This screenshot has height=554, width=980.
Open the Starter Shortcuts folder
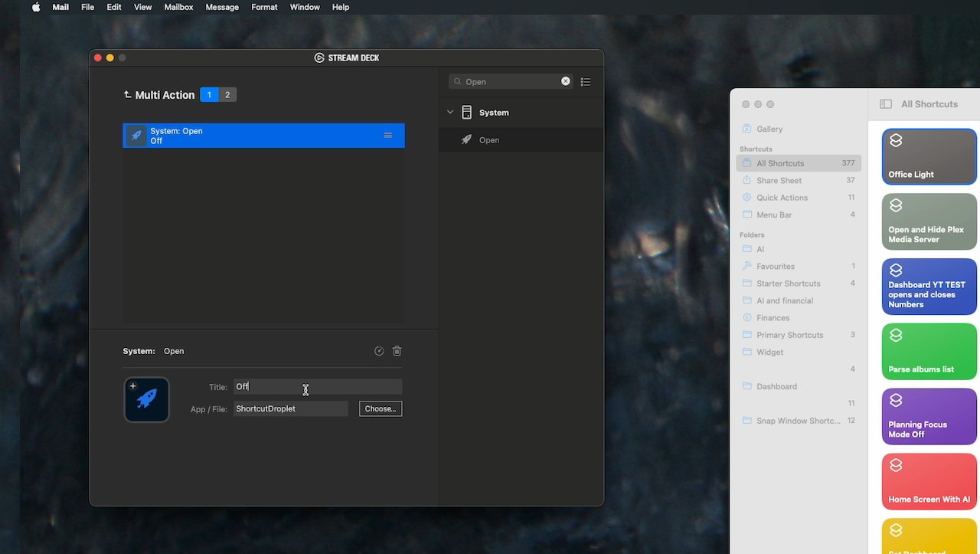pos(799,284)
